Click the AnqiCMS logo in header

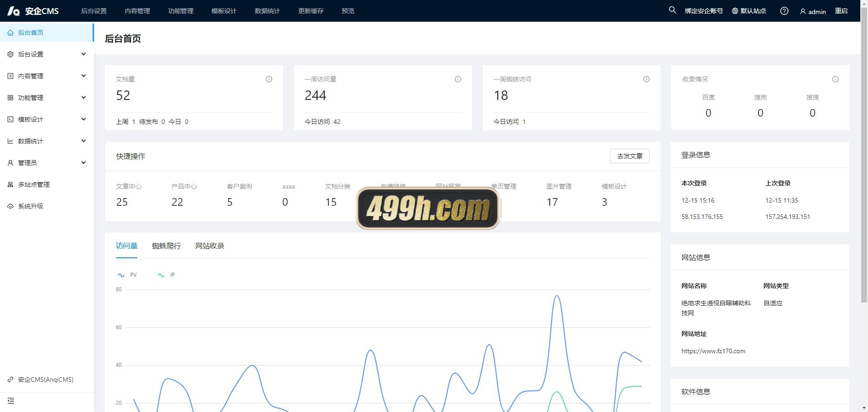(x=33, y=11)
